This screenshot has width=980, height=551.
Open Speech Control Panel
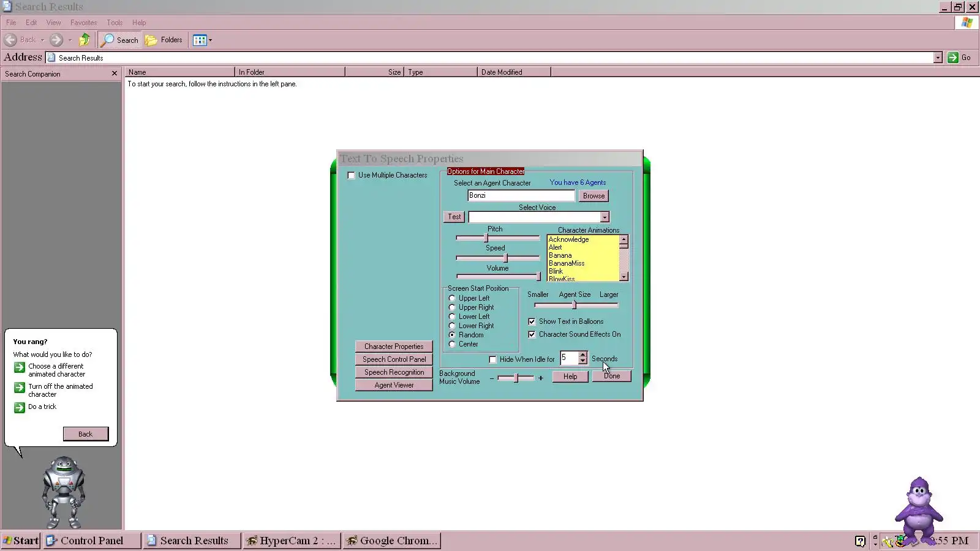[394, 359]
